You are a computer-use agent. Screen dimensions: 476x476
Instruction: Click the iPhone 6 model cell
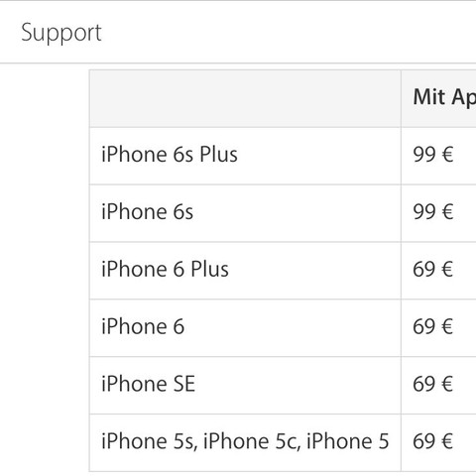(x=245, y=328)
